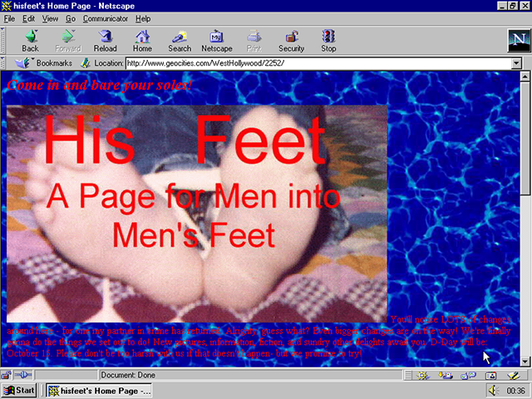Open the Search toolbar button

pos(180,41)
